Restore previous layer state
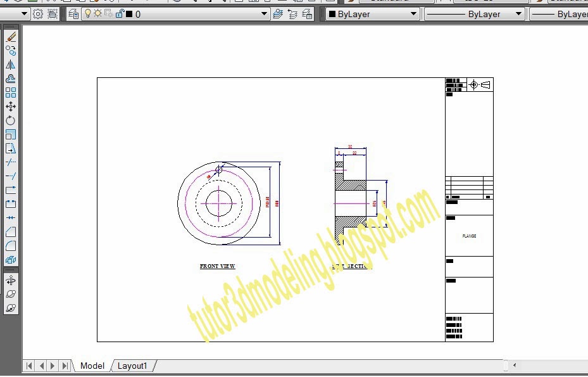Viewport: 588px width, 377px height. 292,15
